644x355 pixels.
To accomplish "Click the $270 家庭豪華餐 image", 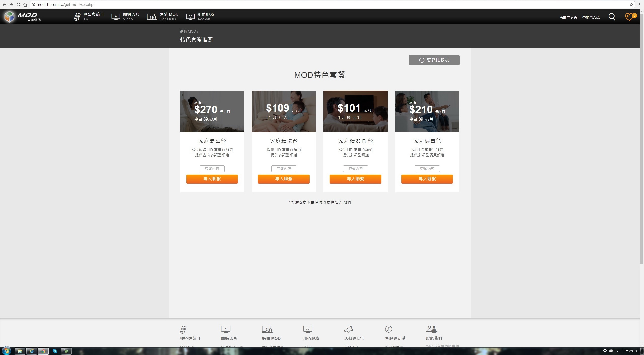I will (212, 111).
